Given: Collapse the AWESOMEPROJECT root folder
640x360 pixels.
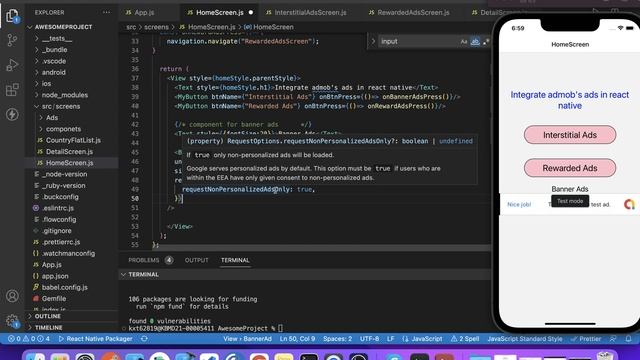Looking at the screenshot, I should click(x=63, y=27).
